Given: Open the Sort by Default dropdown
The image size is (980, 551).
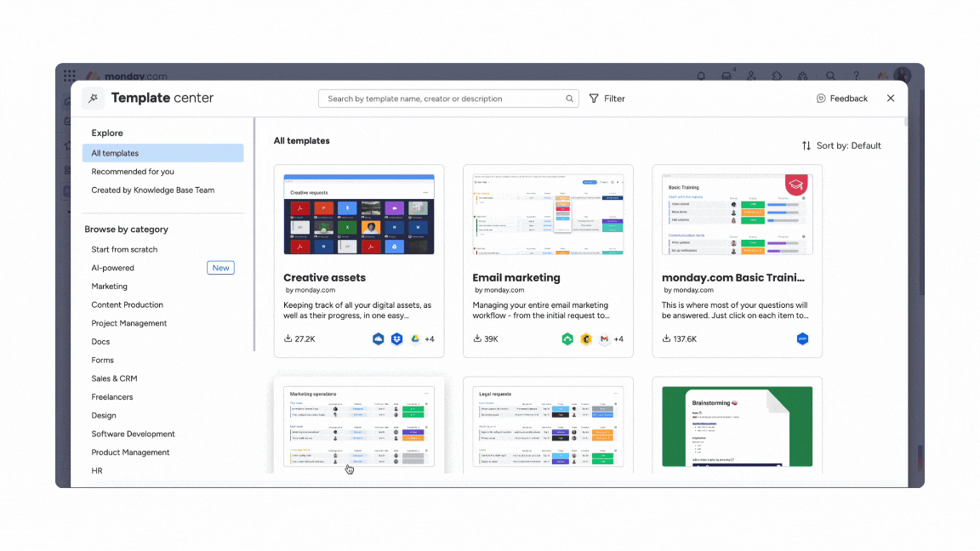Looking at the screenshot, I should point(841,145).
